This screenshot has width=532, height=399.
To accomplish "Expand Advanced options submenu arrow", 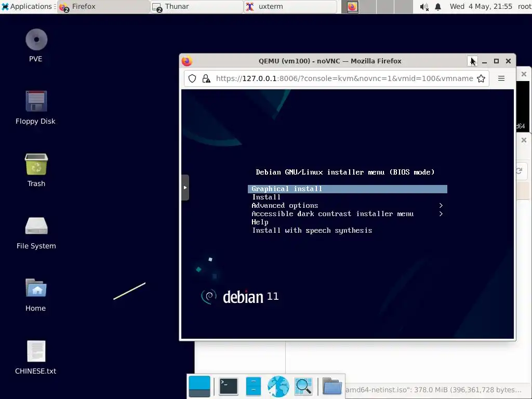I will [x=441, y=206].
